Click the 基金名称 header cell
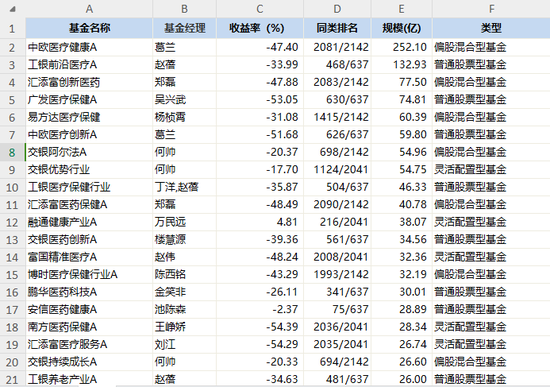 (89, 28)
